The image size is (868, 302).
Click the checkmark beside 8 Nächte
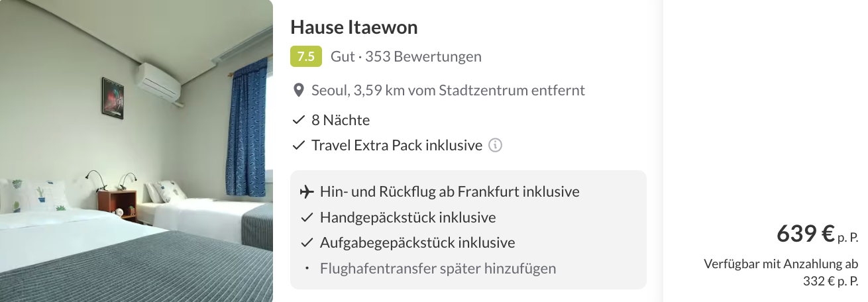tap(298, 121)
